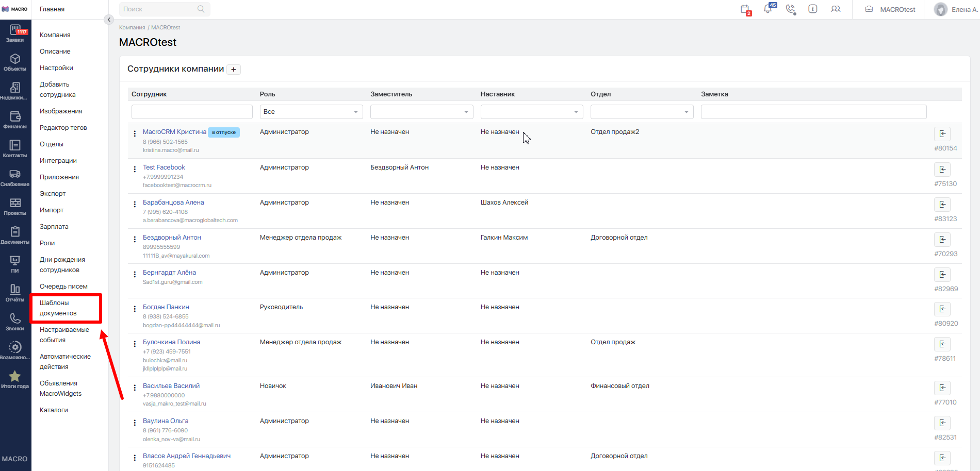Open the Отдел filter dropdown
Image resolution: width=980 pixels, height=471 pixels.
[642, 112]
